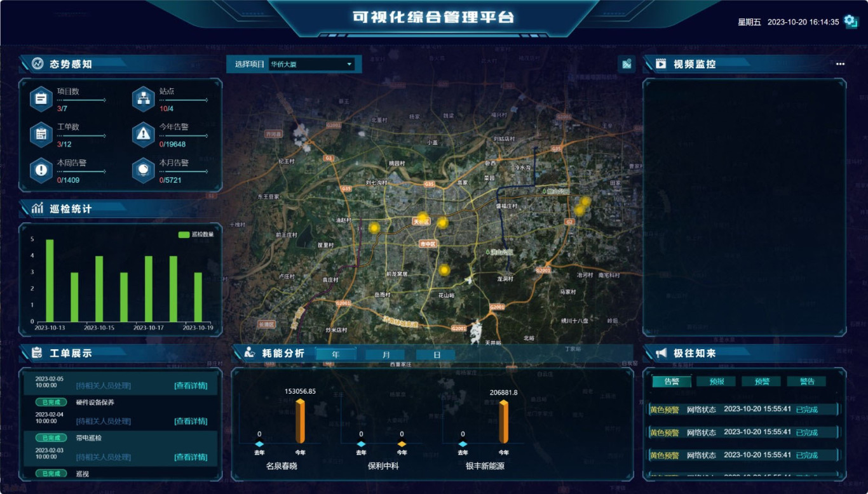Click the map layer toggle icon
868x494 pixels.
627,64
